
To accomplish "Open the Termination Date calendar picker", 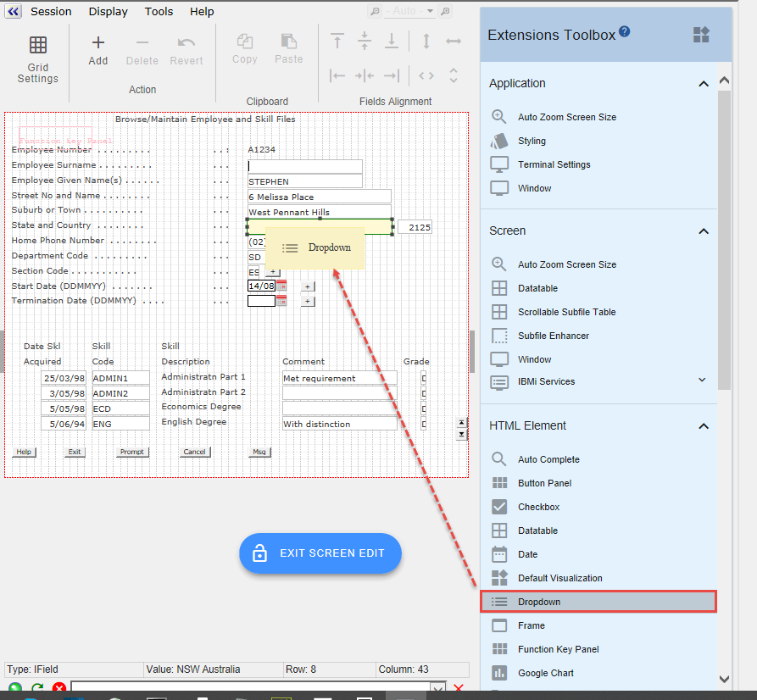I will pos(281,301).
